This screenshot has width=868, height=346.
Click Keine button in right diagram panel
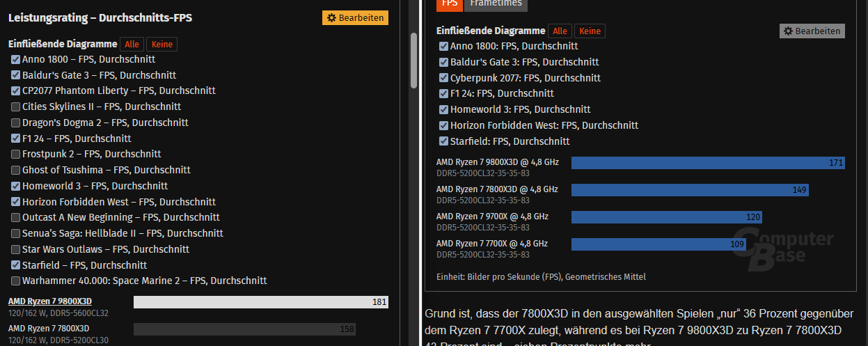pyautogui.click(x=590, y=31)
